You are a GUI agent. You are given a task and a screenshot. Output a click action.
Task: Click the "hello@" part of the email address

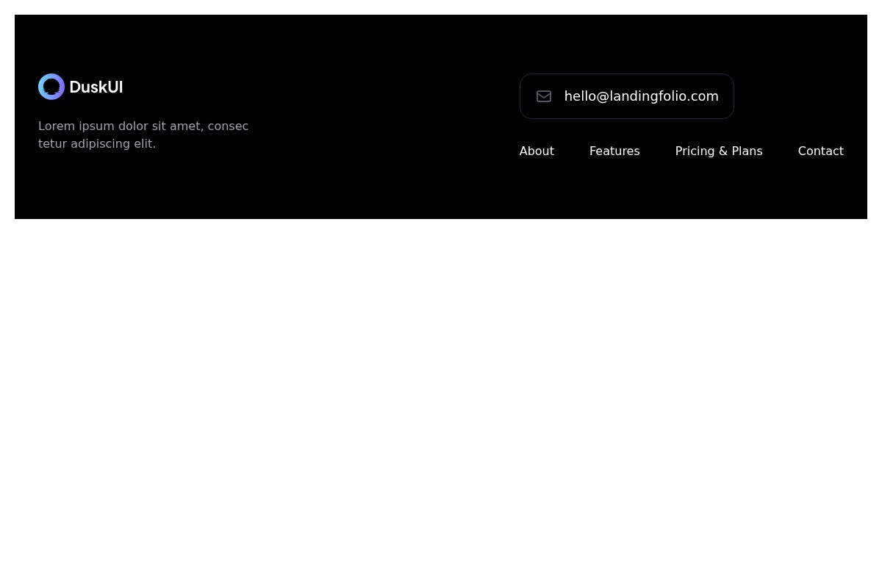point(586,96)
